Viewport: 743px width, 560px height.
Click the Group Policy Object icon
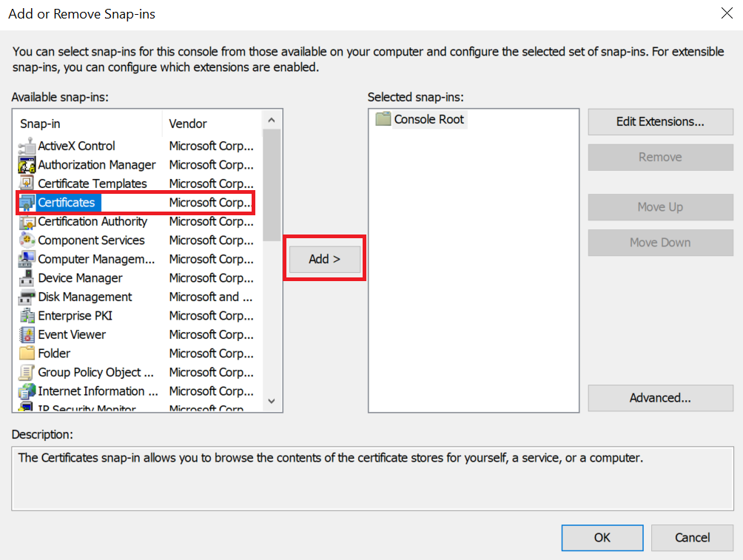[27, 372]
